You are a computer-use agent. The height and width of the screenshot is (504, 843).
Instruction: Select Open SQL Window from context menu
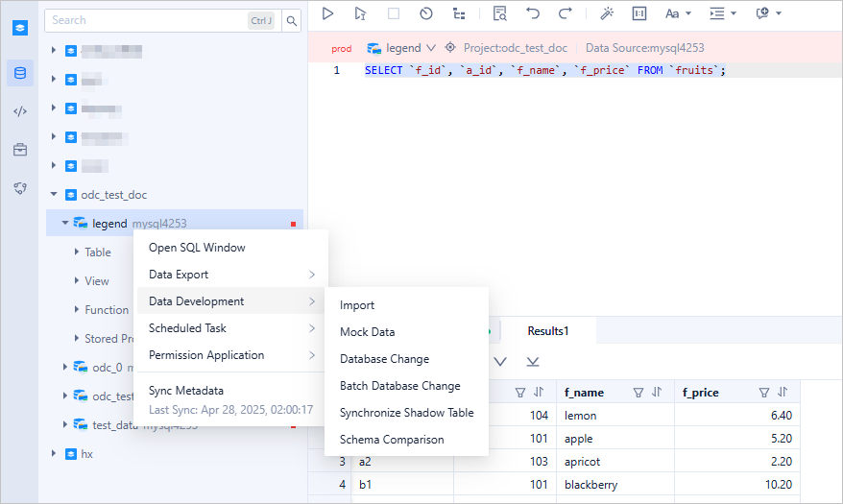pyautogui.click(x=197, y=248)
